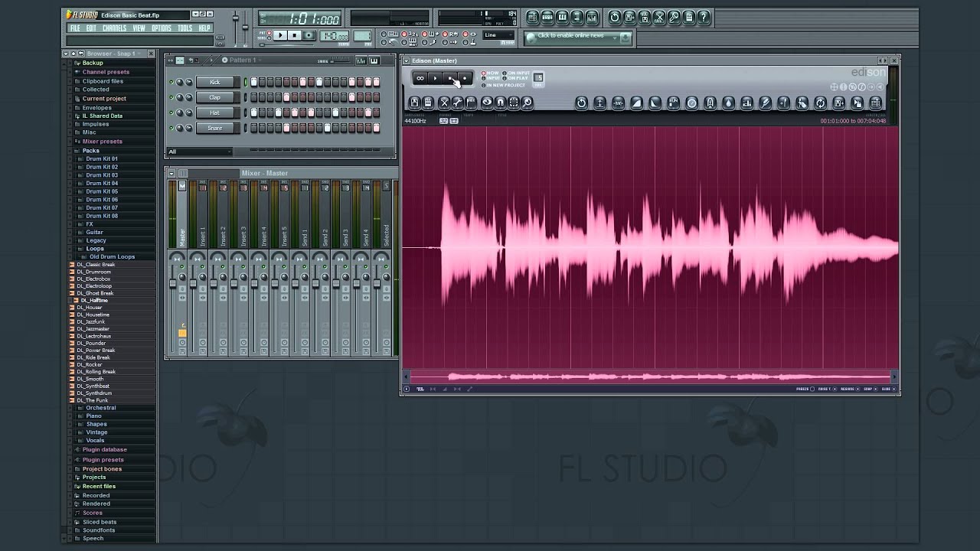This screenshot has width=980, height=551.
Task: Click Edison's equalizer bars icon
Action: coord(746,103)
